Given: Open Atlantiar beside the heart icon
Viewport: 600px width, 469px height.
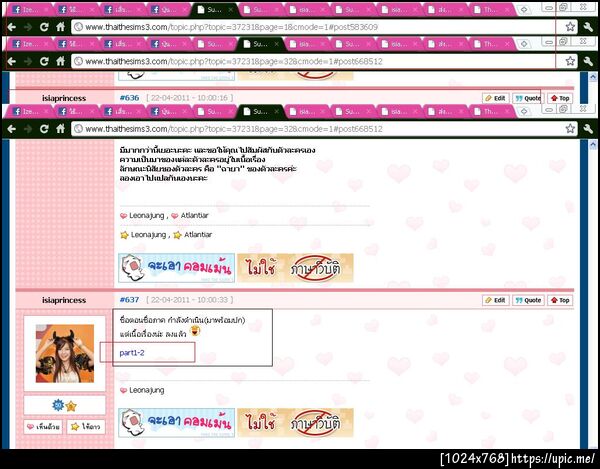Looking at the screenshot, I should [x=194, y=215].
